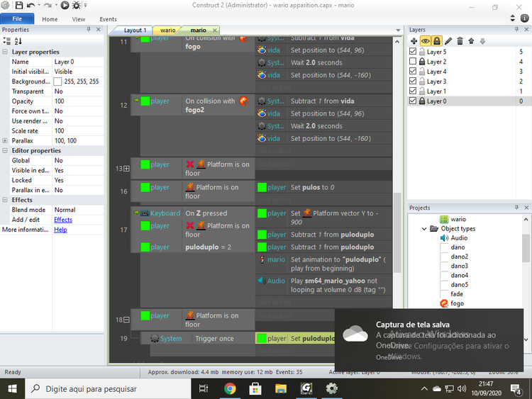Collapse Layer properties section

[5, 52]
